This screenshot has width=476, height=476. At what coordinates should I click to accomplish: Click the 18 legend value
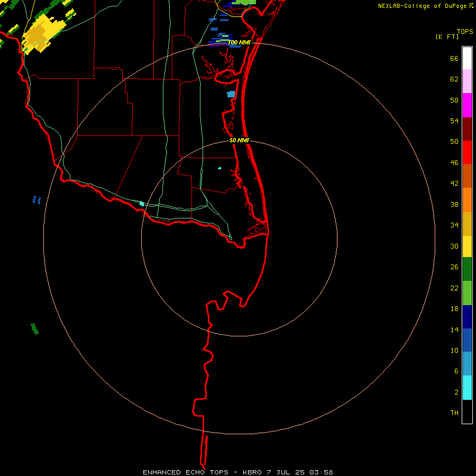[454, 309]
